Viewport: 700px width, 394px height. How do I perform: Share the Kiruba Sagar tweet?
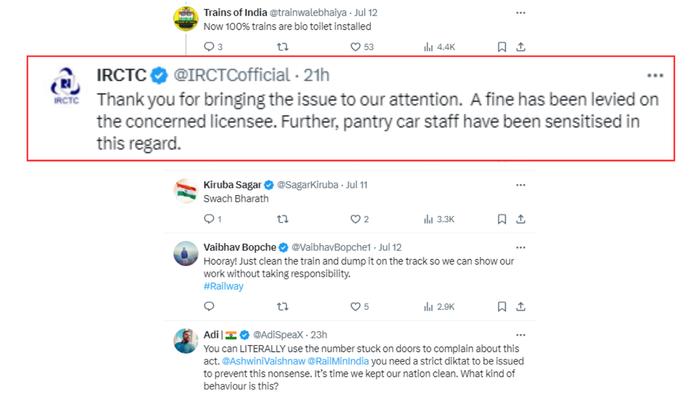point(521,219)
